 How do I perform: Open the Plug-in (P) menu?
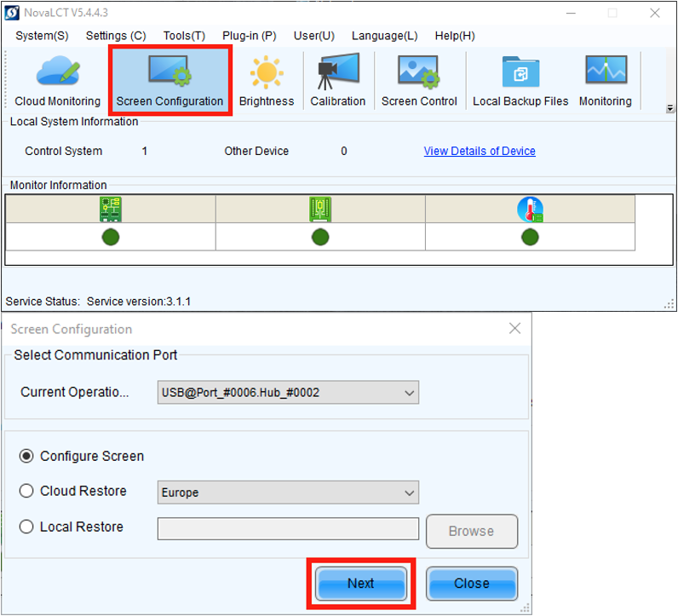point(249,36)
